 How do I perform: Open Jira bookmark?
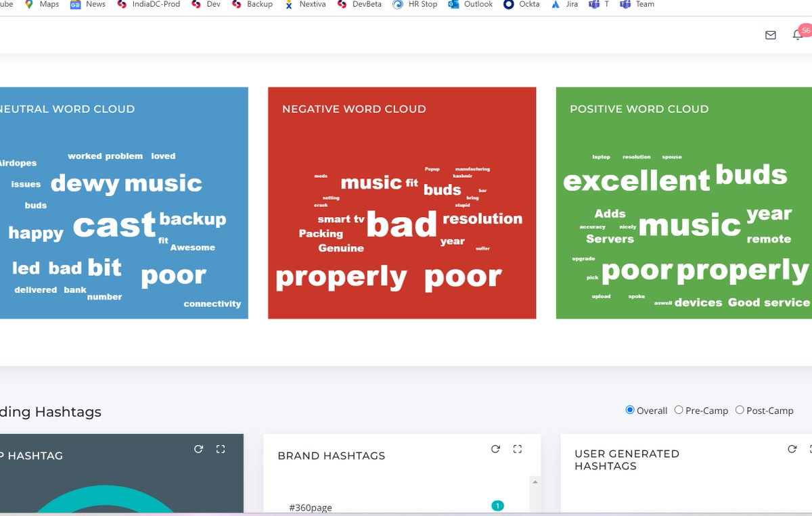(564, 4)
